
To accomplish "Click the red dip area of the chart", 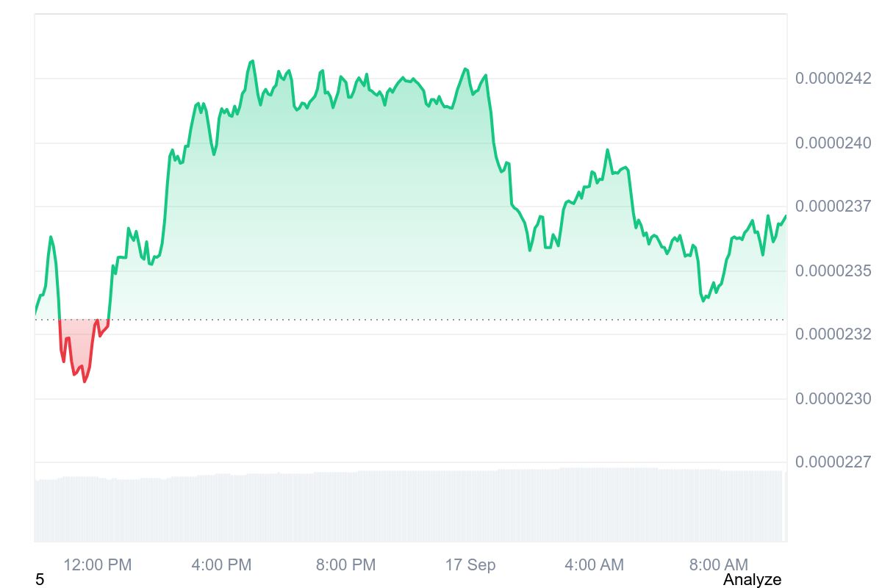I will pos(79,340).
